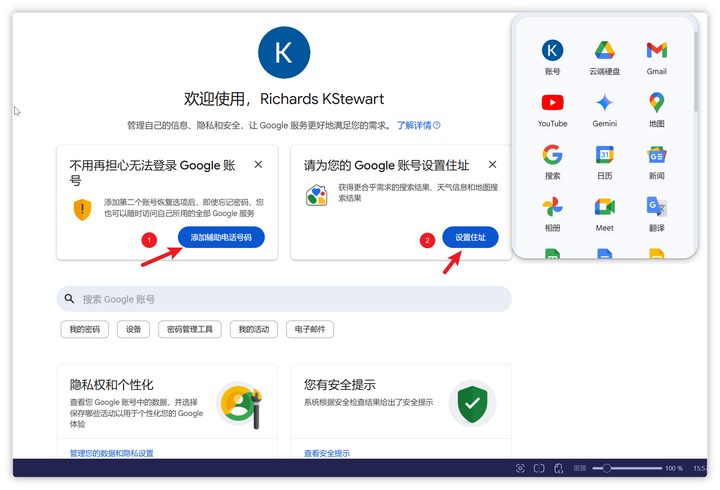Image resolution: width=720 pixels, height=490 pixels.
Task: Open Google News icon
Action: click(656, 154)
